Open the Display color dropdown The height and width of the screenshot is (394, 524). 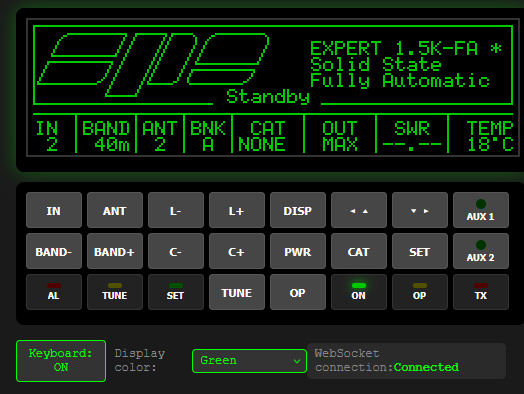coord(249,361)
